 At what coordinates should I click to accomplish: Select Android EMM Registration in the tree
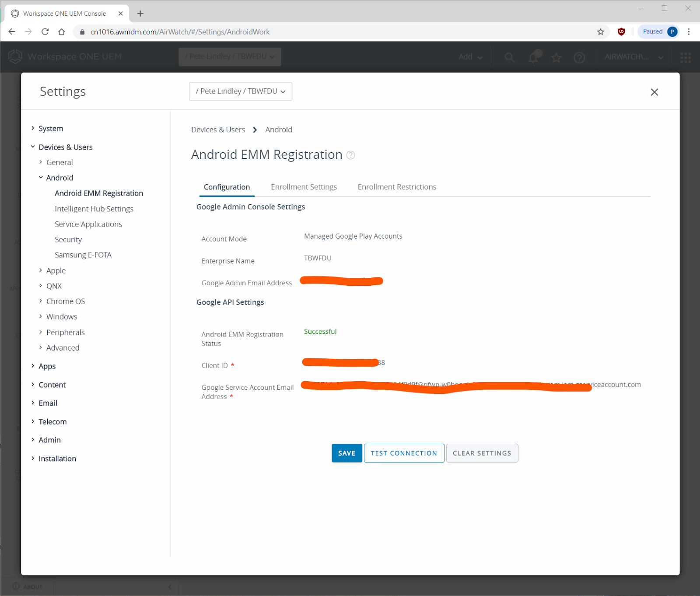tap(99, 193)
